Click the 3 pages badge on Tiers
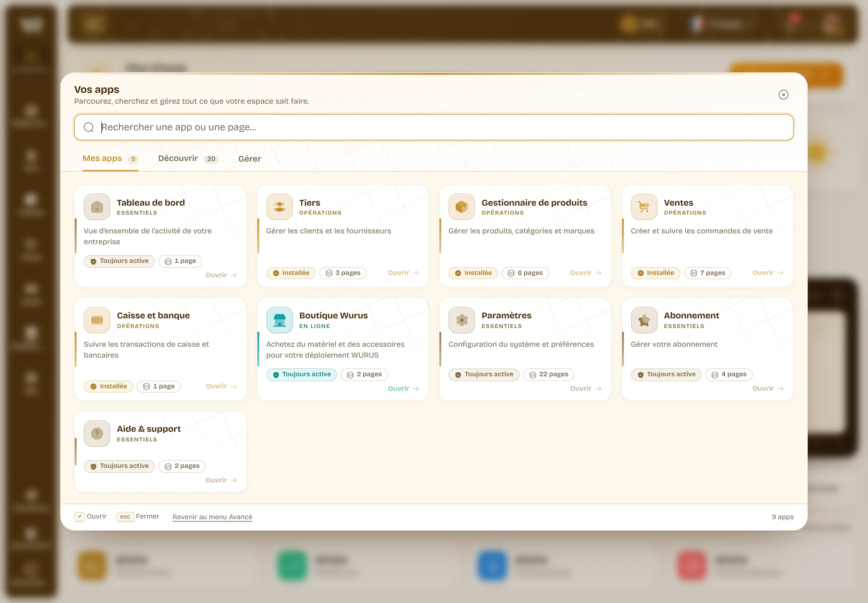This screenshot has height=603, width=868. click(x=343, y=273)
